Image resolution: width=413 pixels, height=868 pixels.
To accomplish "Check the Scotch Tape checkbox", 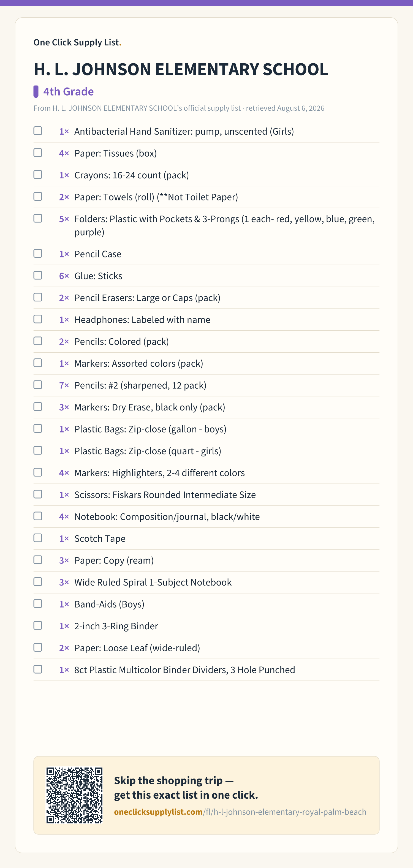I will click(38, 538).
